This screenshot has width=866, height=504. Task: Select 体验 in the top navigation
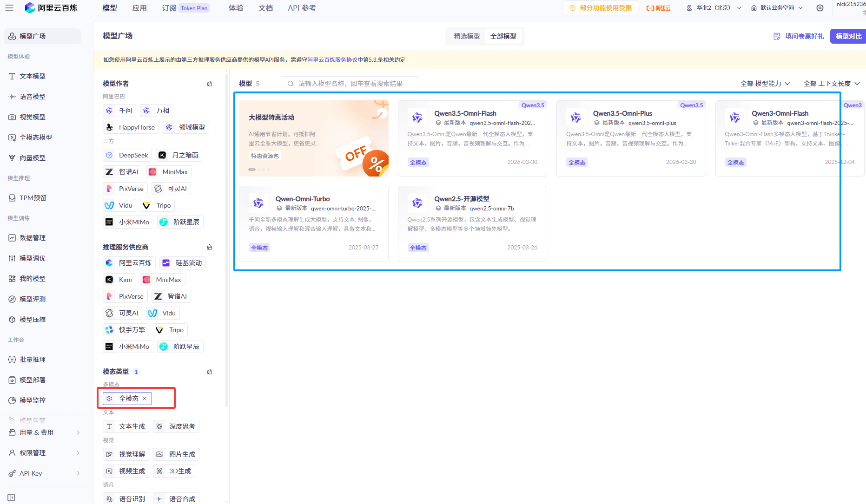[x=236, y=8]
